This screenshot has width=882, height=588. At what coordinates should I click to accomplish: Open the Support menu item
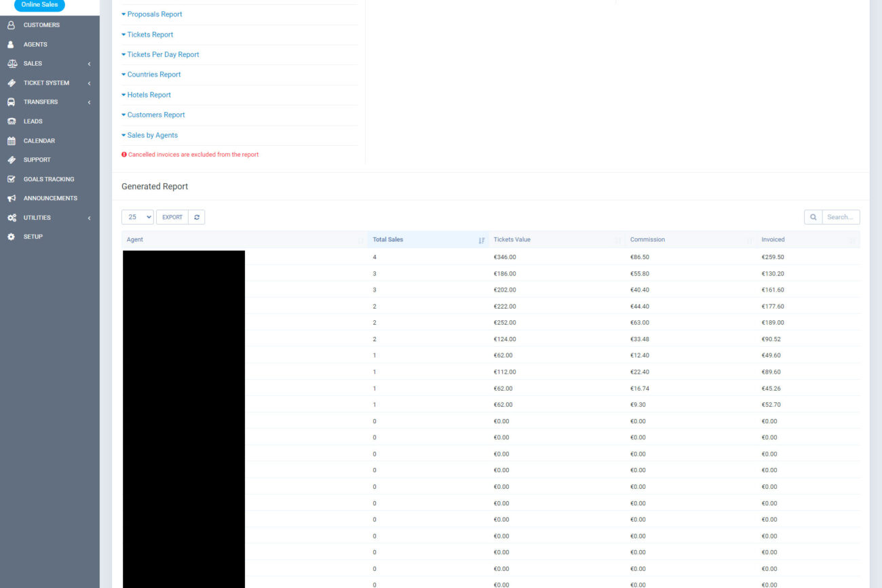(37, 160)
